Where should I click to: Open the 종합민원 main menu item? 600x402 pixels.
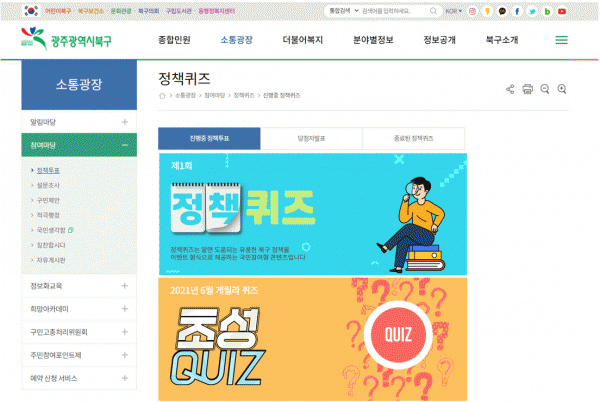174,40
